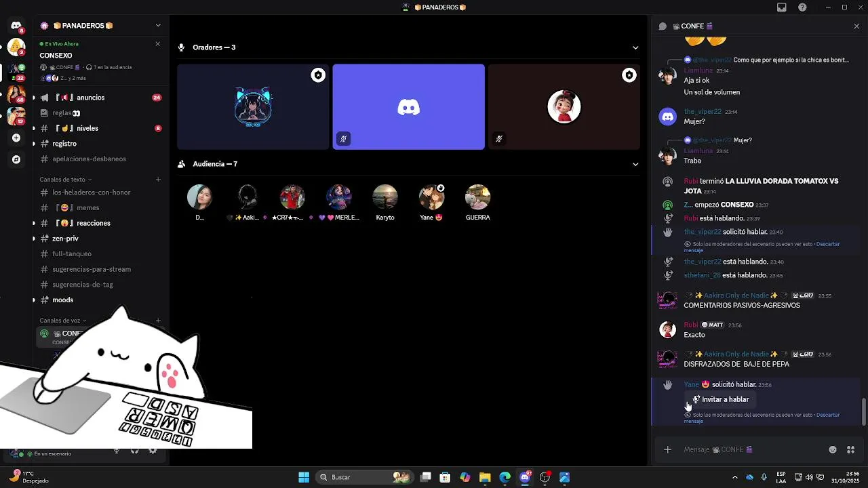This screenshot has height=488, width=868.
Task: Open the sugerencias-para-stream channel
Action: click(100, 269)
